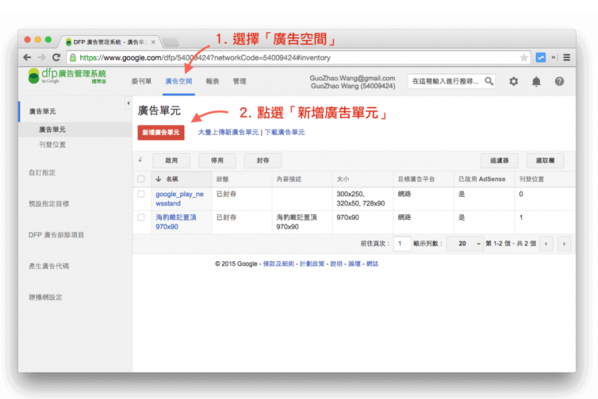
Task: Click the magnifier search icon
Action: [x=489, y=81]
